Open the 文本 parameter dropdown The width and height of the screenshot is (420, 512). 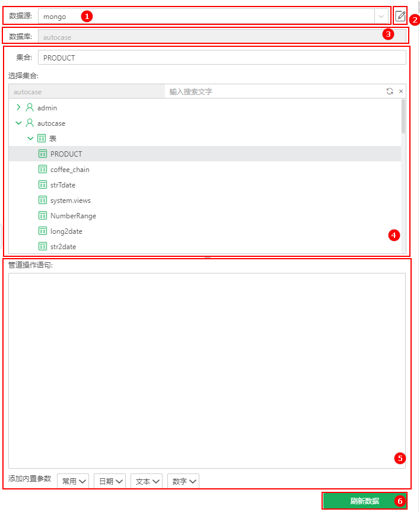click(x=147, y=481)
